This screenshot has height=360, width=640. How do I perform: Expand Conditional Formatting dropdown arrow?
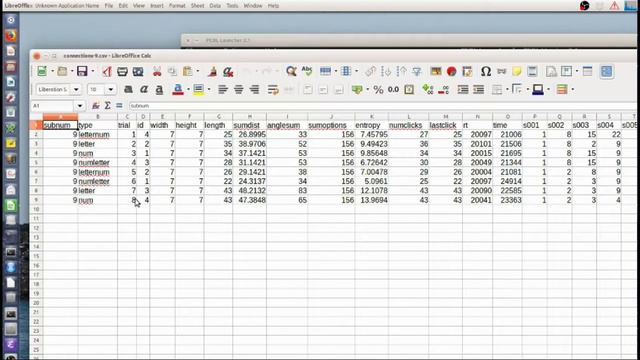573,89
